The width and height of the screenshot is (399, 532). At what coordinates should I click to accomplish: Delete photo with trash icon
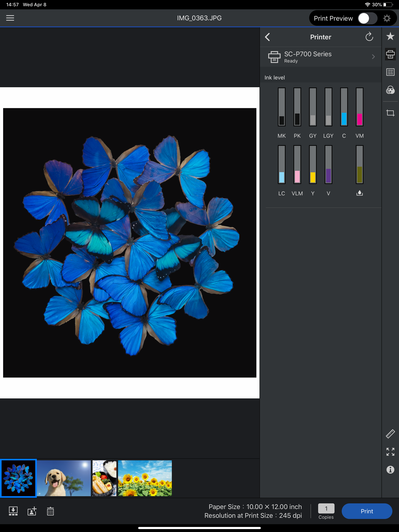click(x=50, y=511)
